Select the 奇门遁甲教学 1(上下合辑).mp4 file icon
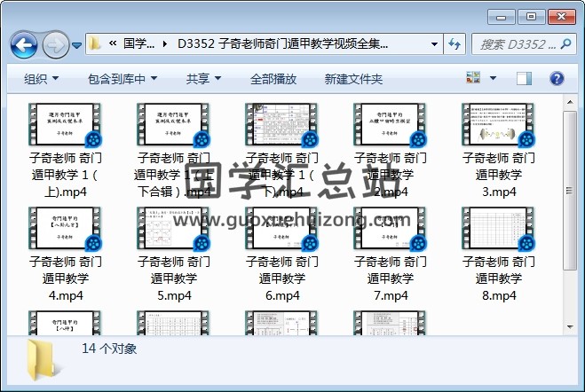Screen dimensions: 585x392 tap(172, 126)
